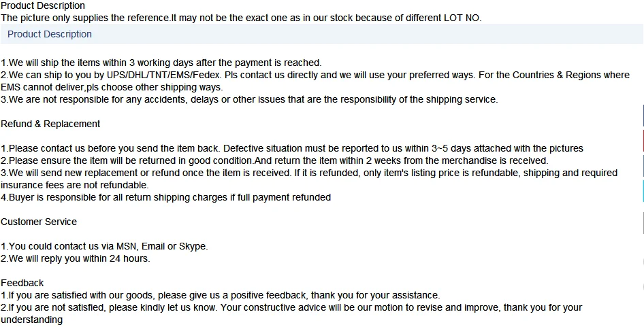Click the Customer Service heading

click(39, 222)
